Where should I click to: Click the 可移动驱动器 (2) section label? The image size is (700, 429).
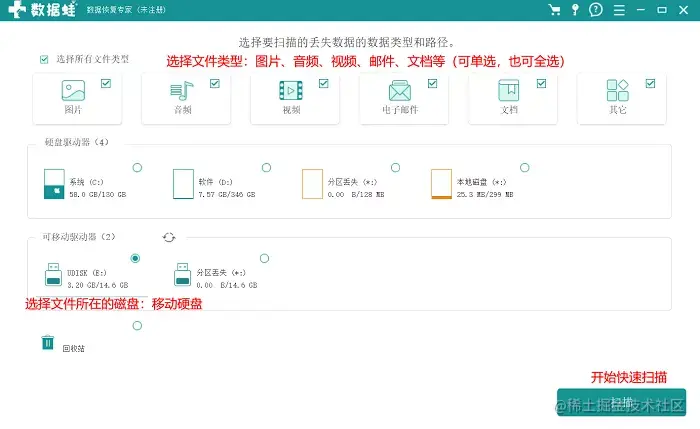[x=79, y=237]
